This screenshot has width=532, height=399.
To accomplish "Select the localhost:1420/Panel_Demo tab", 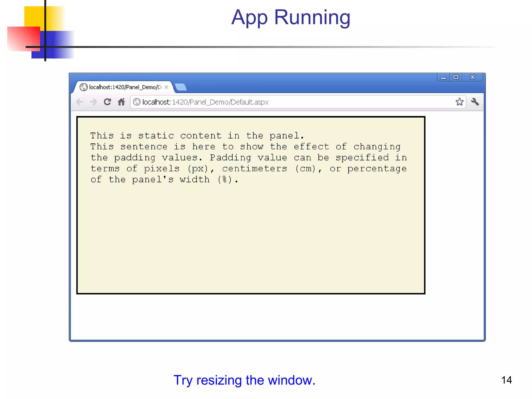I will pyautogui.click(x=123, y=87).
